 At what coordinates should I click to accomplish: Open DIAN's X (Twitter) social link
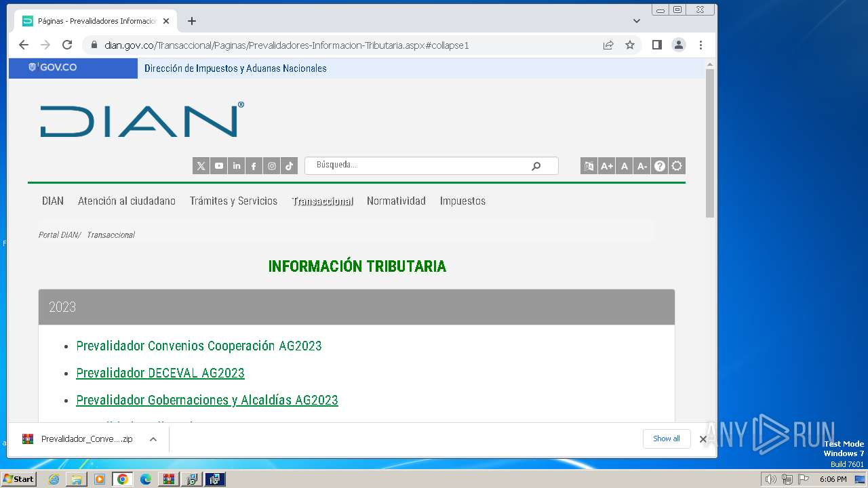[201, 166]
